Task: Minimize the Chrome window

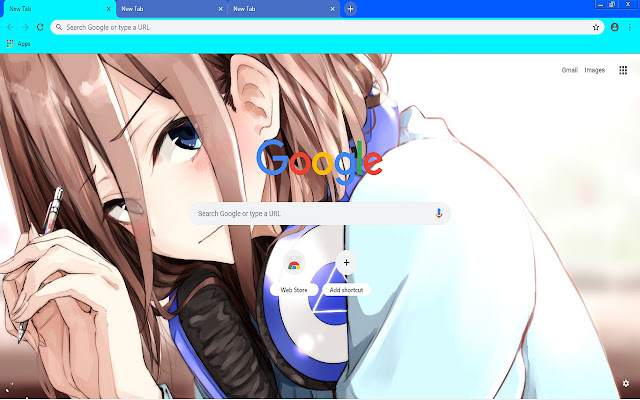Action: pos(600,4)
